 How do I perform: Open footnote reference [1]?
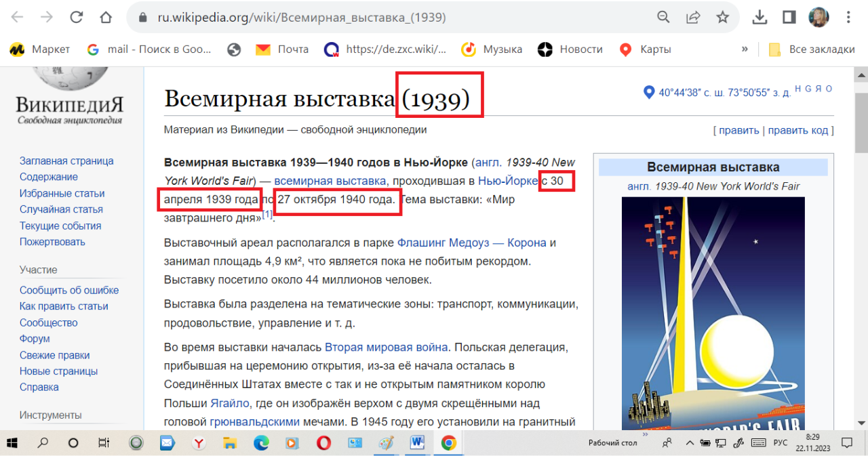267,214
